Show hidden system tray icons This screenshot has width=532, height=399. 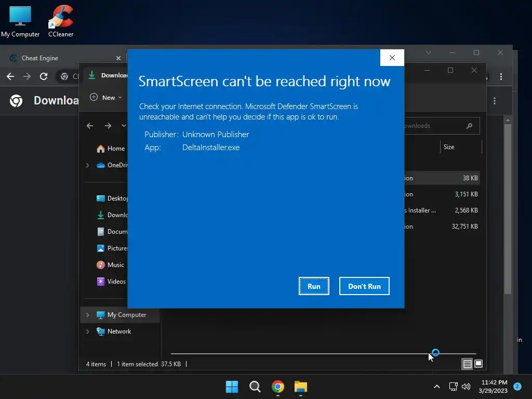[x=436, y=387]
